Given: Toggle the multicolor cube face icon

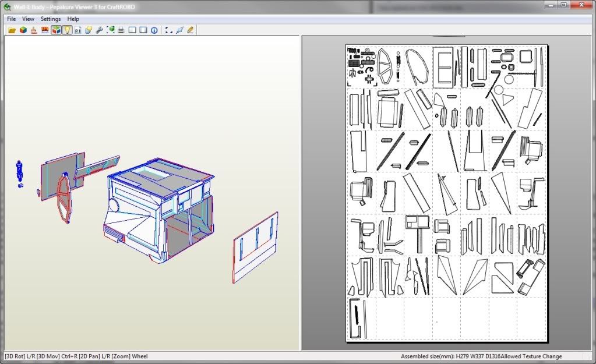Looking at the screenshot, I should 56,30.
